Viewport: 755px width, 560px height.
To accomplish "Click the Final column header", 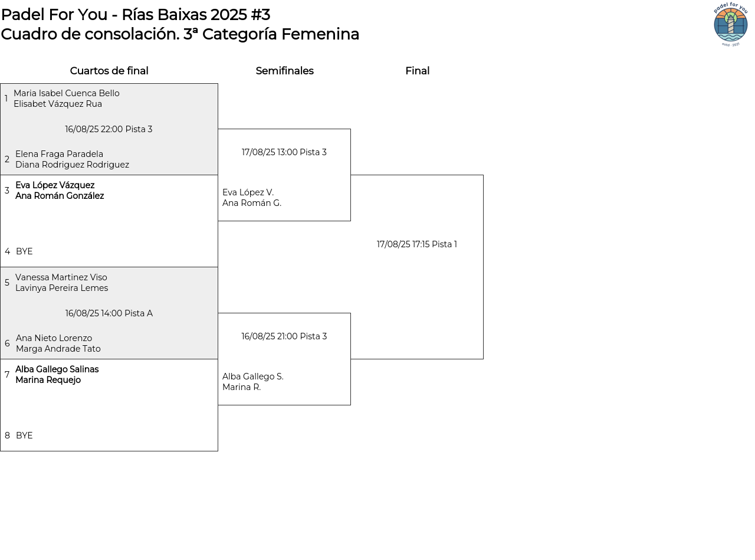I will click(417, 71).
